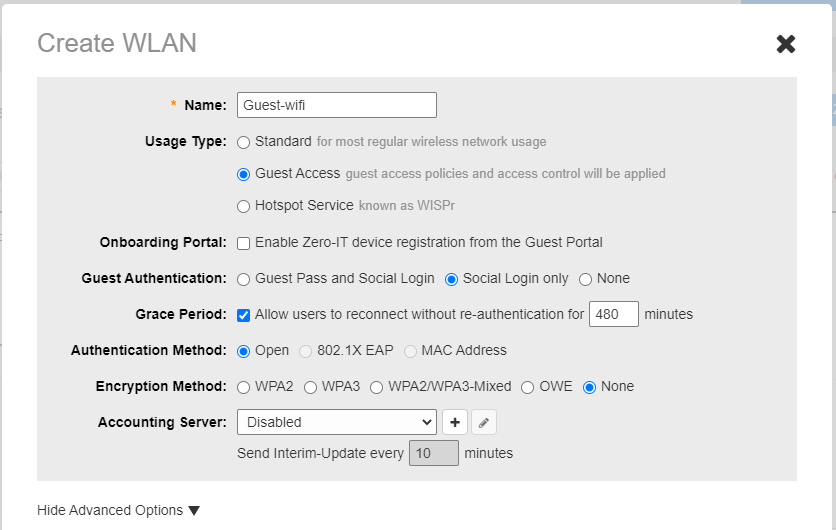836x530 pixels.
Task: Select Guest Pass and Social Login
Action: pyautogui.click(x=244, y=279)
